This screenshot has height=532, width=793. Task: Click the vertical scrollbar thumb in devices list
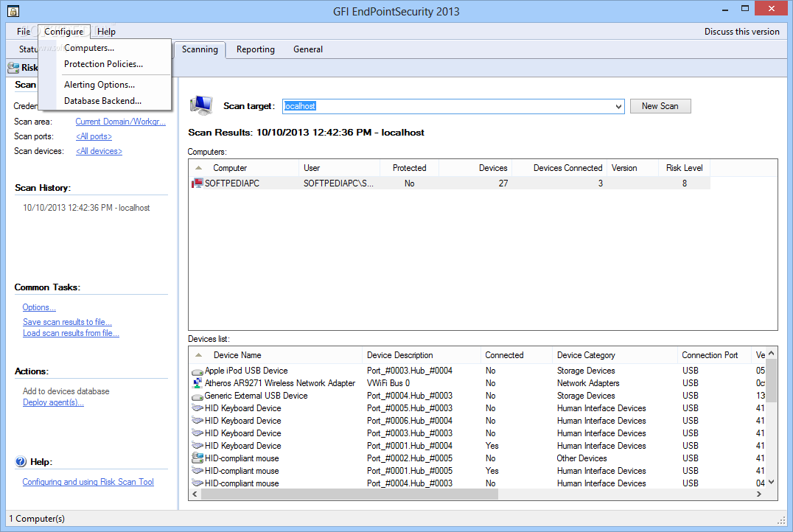(x=771, y=380)
